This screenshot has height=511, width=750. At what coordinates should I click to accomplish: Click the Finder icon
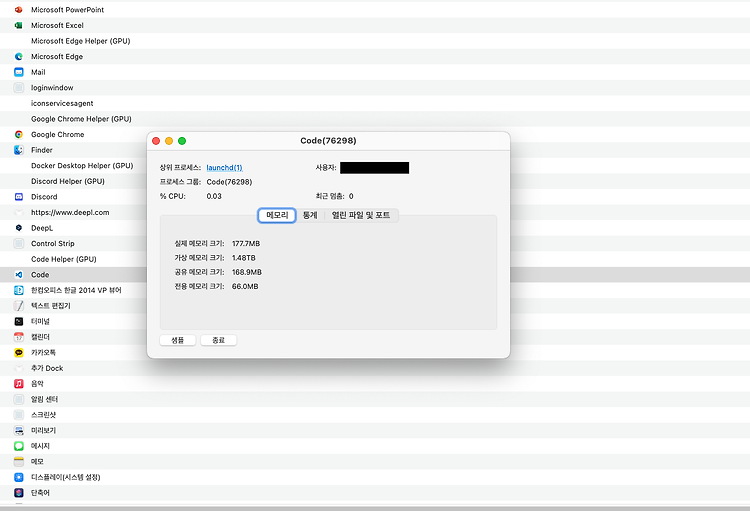tap(19, 150)
